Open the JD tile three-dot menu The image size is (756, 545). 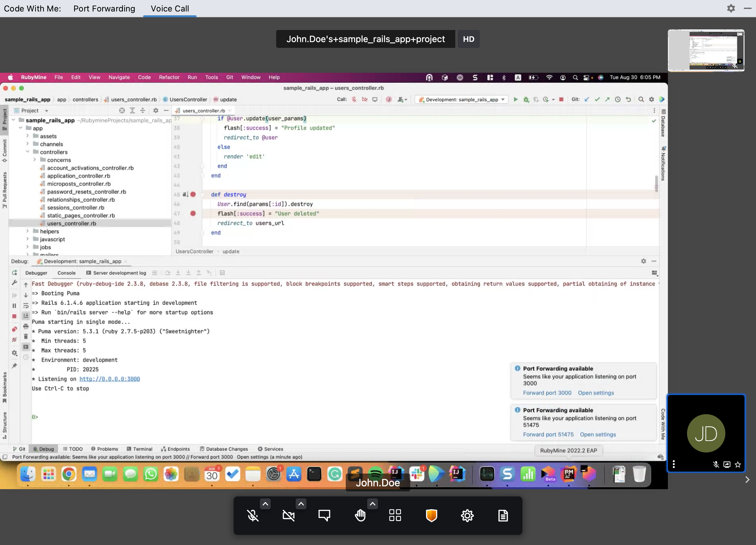coord(674,464)
